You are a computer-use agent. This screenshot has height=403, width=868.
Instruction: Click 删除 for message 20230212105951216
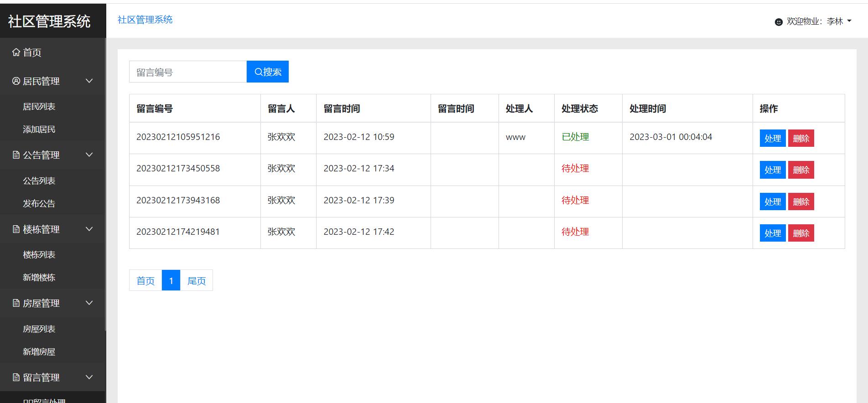click(x=801, y=138)
